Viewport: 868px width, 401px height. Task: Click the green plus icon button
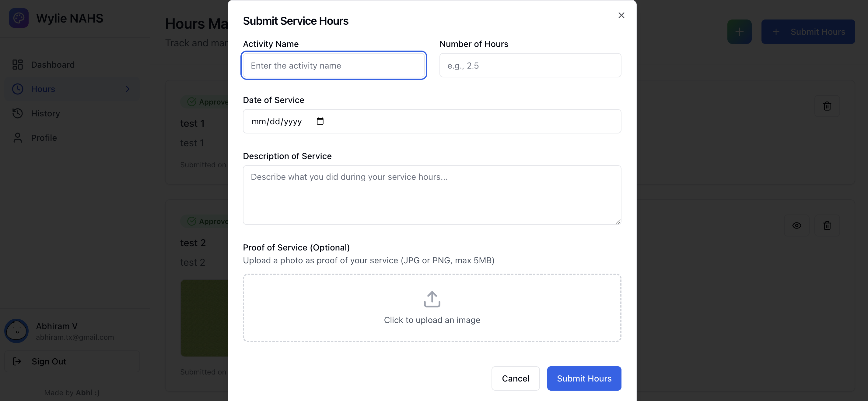point(739,31)
